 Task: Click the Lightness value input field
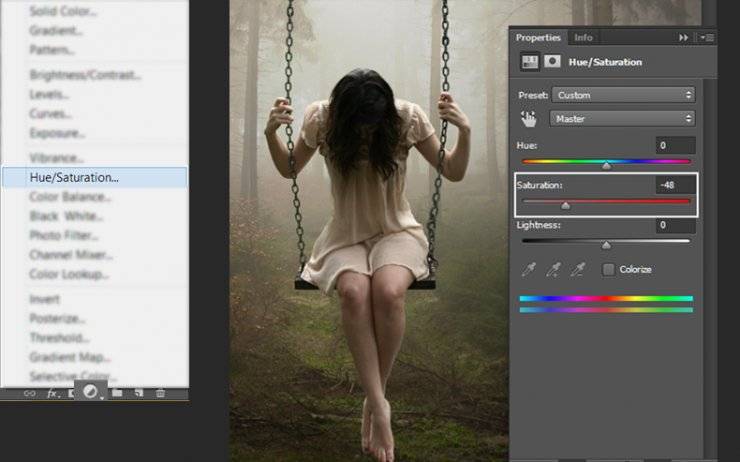[x=675, y=225]
